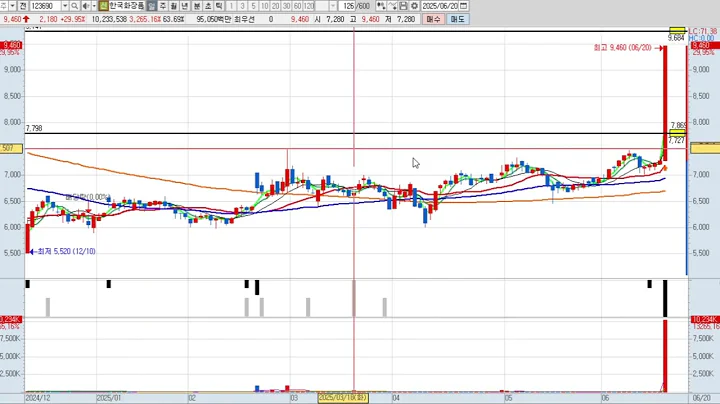The image size is (720, 404).
Task: Click the volume ratio 3,265.16%
Action: 145,19
